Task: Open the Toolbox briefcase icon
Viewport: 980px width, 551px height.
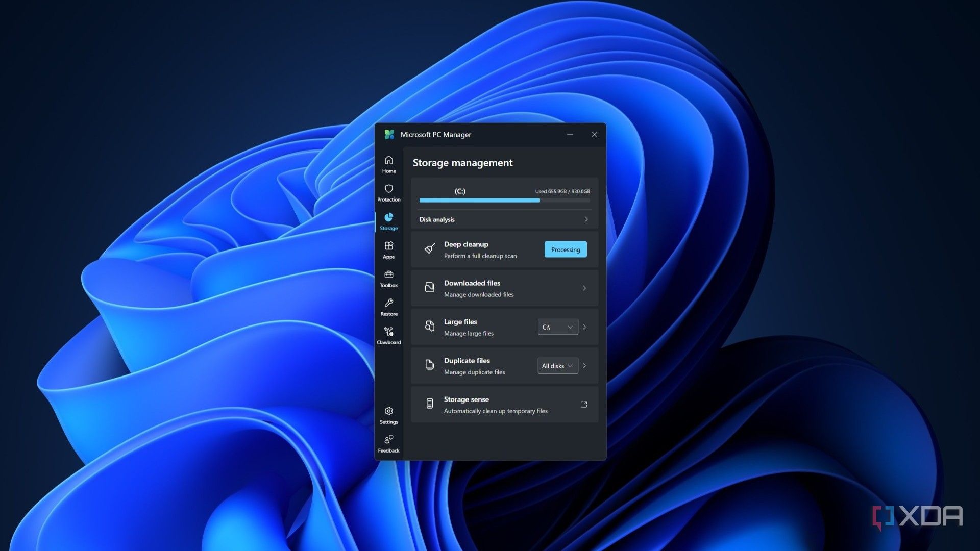Action: coord(388,274)
